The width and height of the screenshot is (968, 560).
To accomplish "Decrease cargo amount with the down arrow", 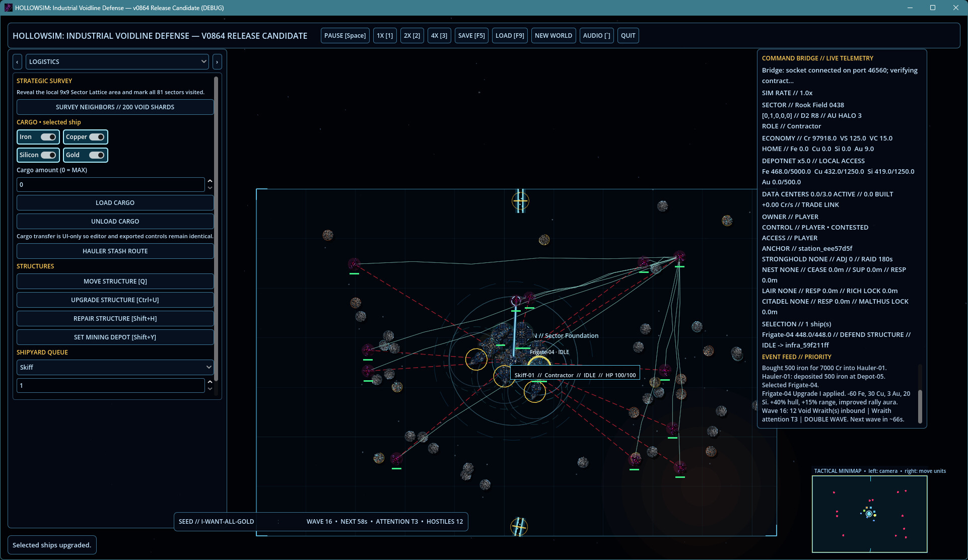I will [210, 188].
